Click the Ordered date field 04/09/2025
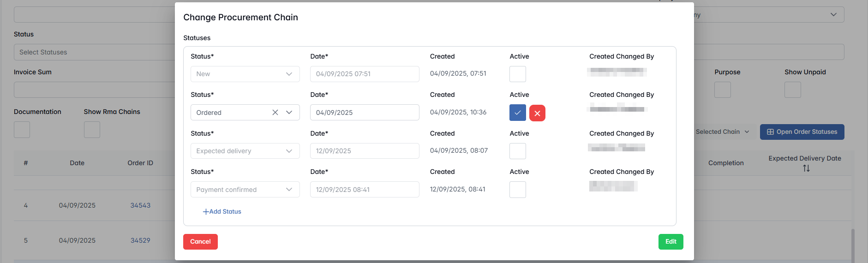 pyautogui.click(x=364, y=113)
